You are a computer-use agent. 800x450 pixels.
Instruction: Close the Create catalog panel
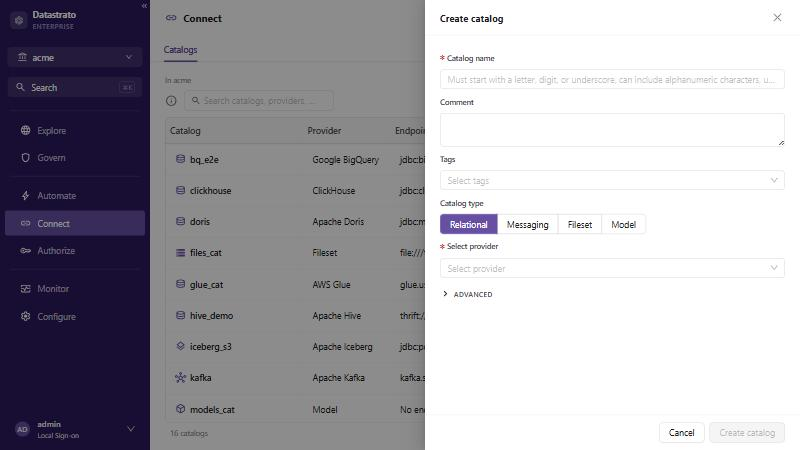(x=777, y=18)
